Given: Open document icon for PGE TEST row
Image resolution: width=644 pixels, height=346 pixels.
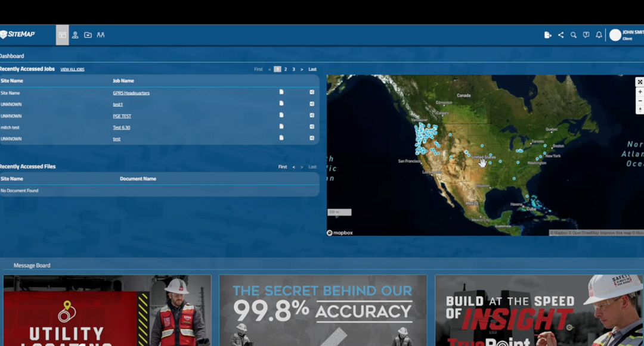Looking at the screenshot, I should click(281, 115).
